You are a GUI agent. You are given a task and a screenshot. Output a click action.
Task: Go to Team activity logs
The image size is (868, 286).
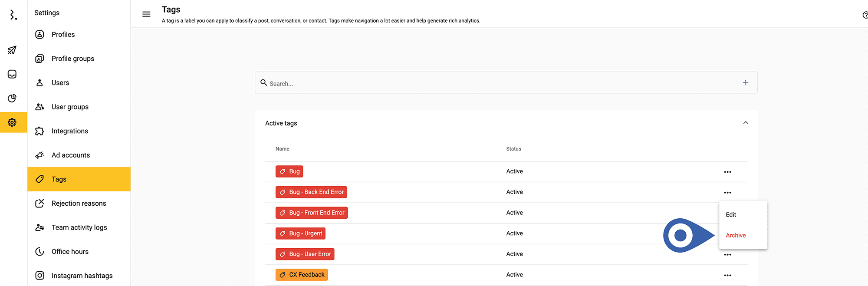click(79, 227)
